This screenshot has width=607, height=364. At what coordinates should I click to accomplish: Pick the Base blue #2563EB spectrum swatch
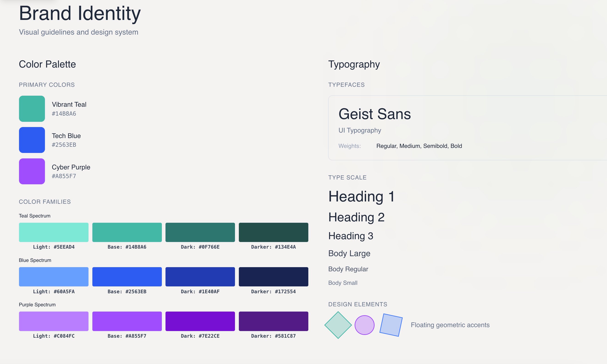tap(127, 277)
